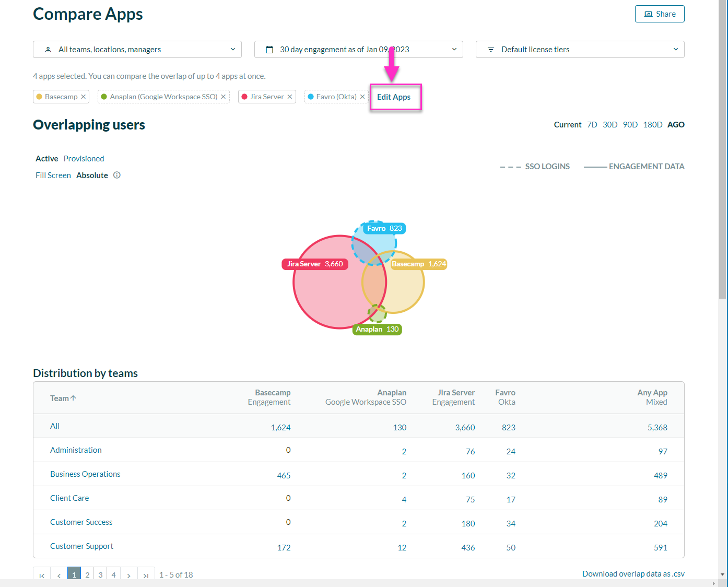Toggle chart sizing to Fill Screen
728x587 pixels.
[x=53, y=175]
